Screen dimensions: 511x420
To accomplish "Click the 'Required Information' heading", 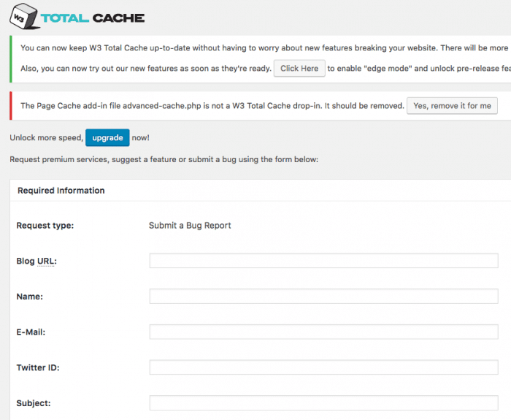I will (61, 191).
